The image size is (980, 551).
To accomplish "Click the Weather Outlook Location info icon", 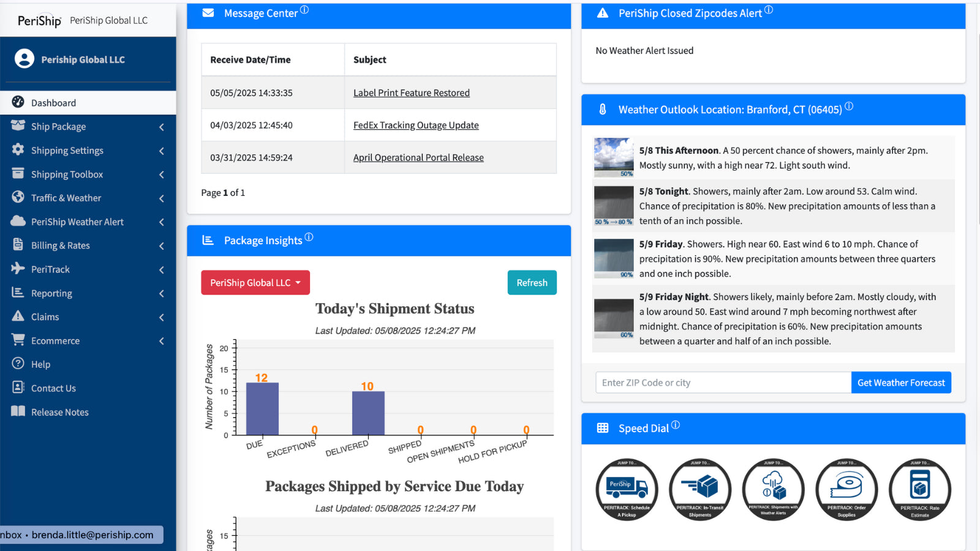I will pos(849,106).
